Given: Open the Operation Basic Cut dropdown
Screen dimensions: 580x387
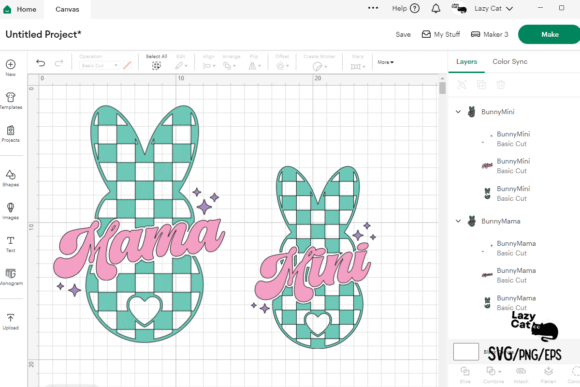Looking at the screenshot, I should [99, 65].
